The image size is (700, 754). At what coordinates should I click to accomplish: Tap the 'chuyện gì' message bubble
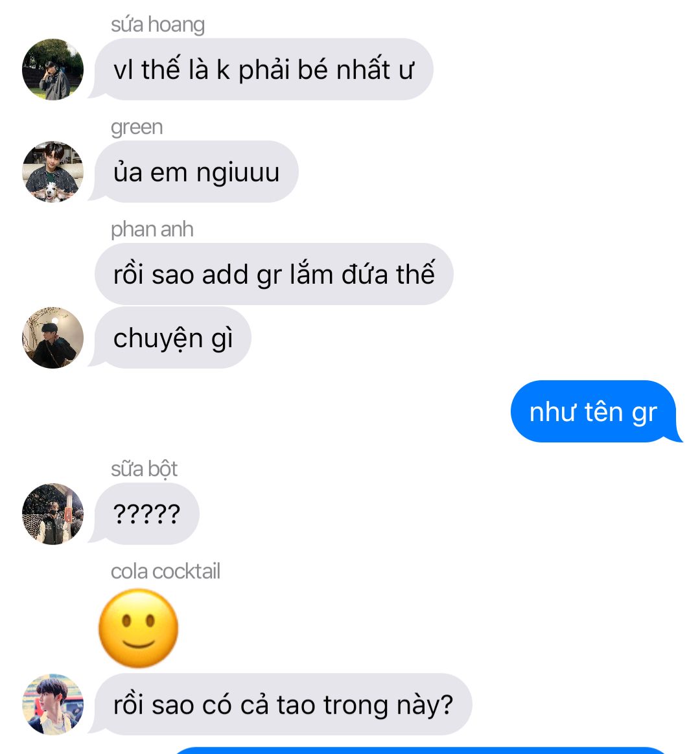[172, 337]
